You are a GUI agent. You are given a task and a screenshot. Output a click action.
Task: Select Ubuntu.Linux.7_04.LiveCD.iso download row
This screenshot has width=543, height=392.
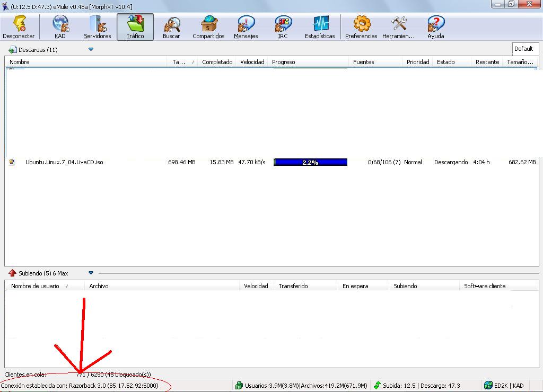click(x=272, y=162)
